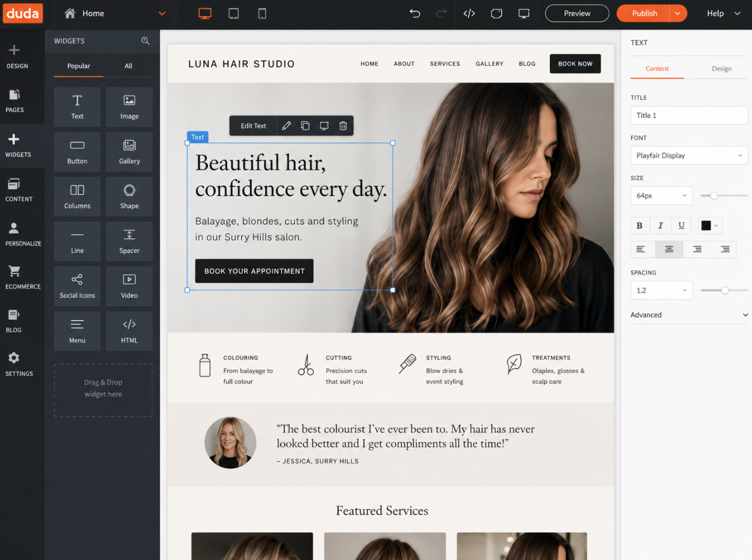Select the Image widget
Screen dimensions: 752x560
[x=129, y=107]
